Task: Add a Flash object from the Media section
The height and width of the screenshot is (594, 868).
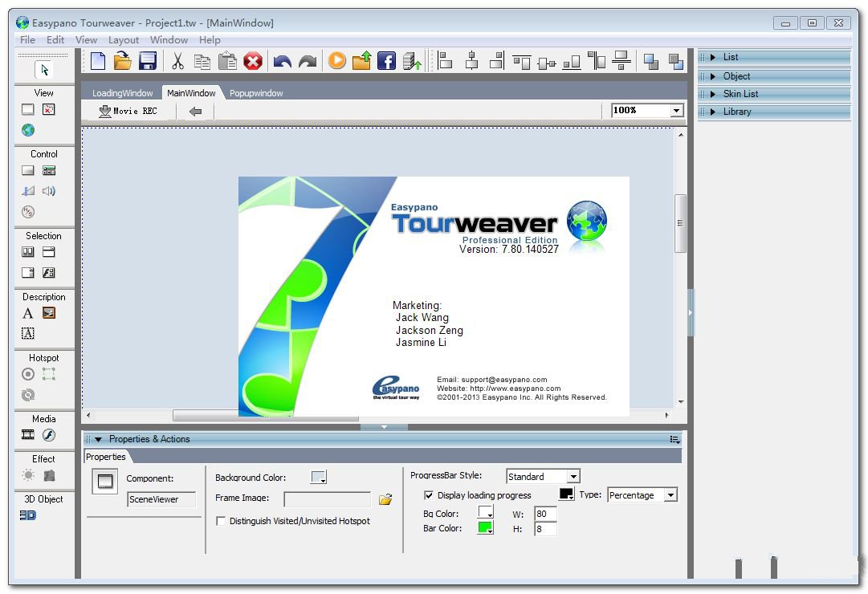Action: tap(49, 435)
